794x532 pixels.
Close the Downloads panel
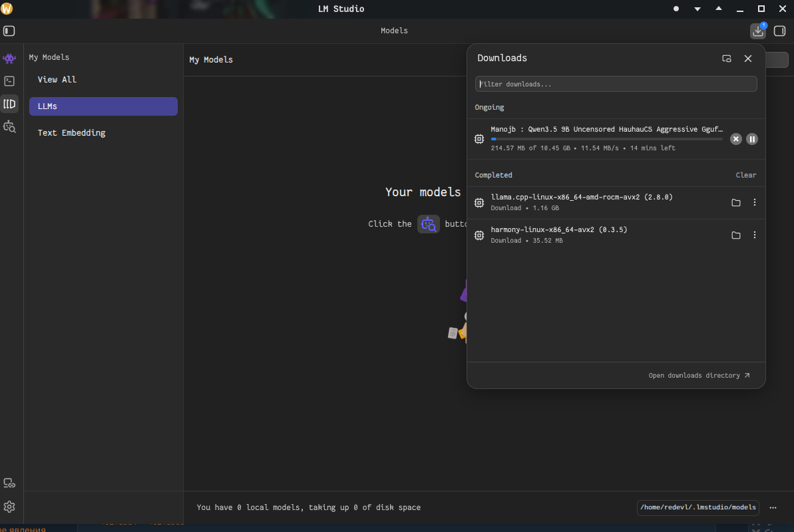tap(748, 59)
